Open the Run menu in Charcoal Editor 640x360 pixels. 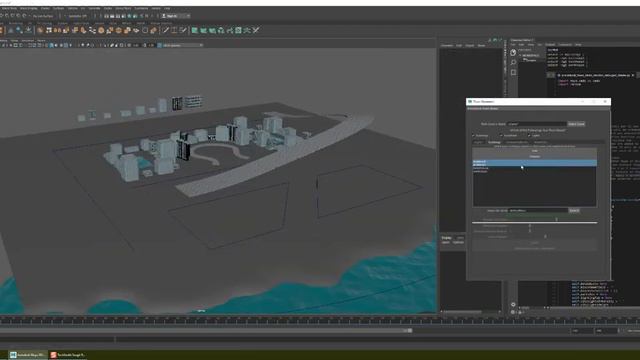coord(540,44)
